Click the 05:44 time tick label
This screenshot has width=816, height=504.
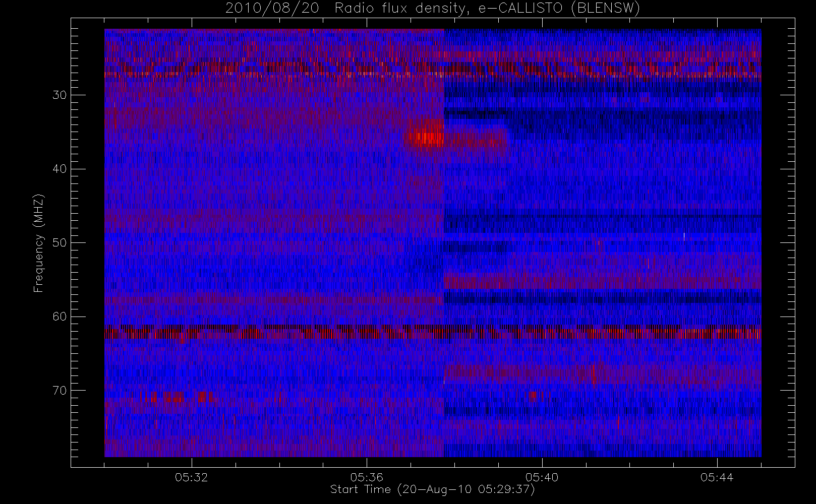tap(717, 477)
